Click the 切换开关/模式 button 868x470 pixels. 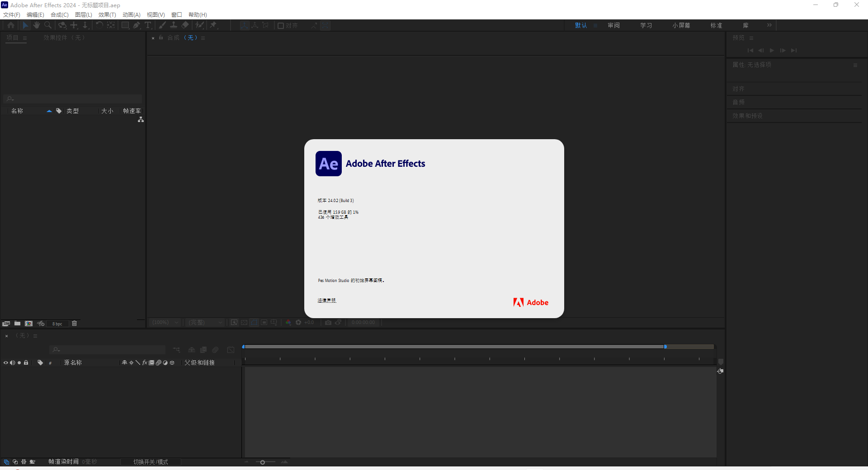click(x=151, y=462)
